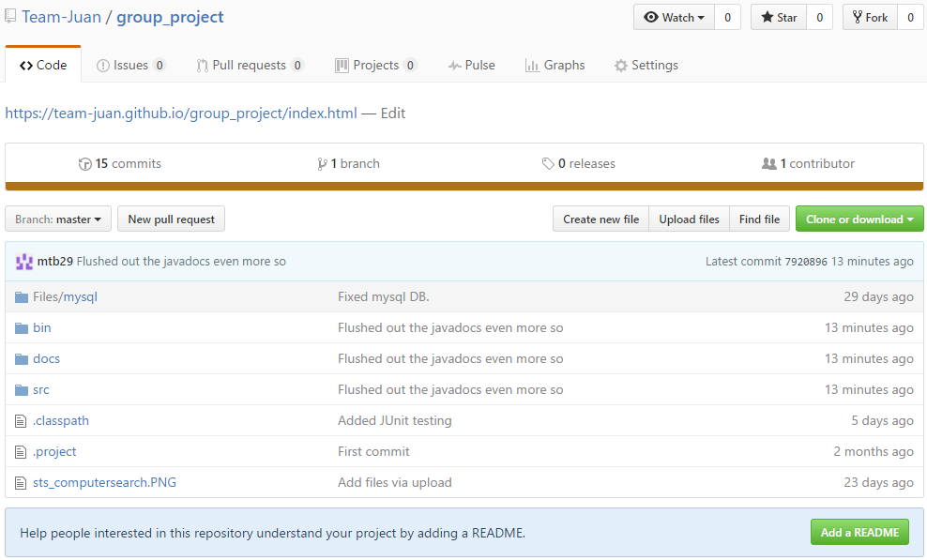Open latest commit hash 7920896
The height and width of the screenshot is (560, 927).
806,262
